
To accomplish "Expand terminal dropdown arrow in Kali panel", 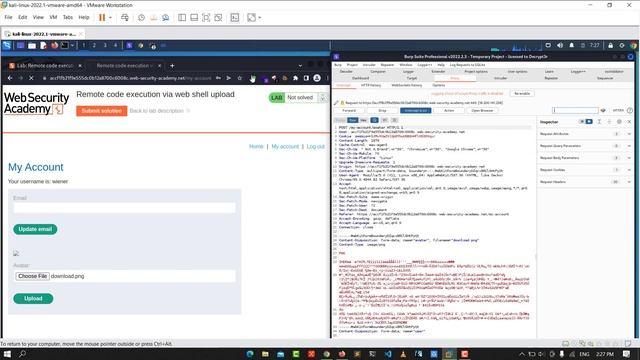I will pos(72,45).
